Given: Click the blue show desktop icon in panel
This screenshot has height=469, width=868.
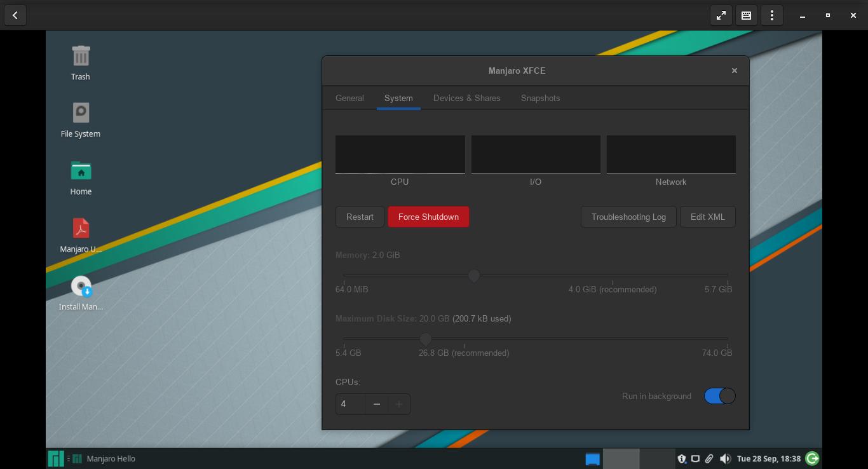Looking at the screenshot, I should (x=592, y=459).
